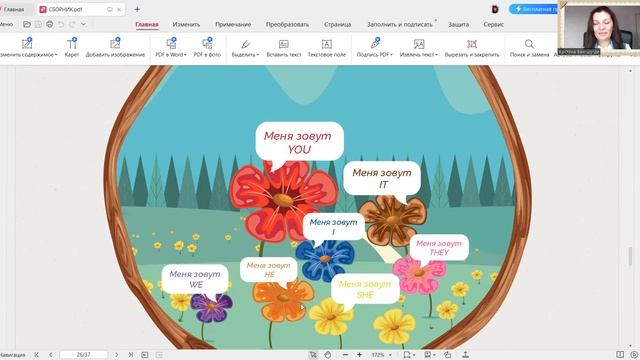The height and width of the screenshot is (360, 640).
Task: Click the previous view icon in status bar
Action: [x=144, y=355]
